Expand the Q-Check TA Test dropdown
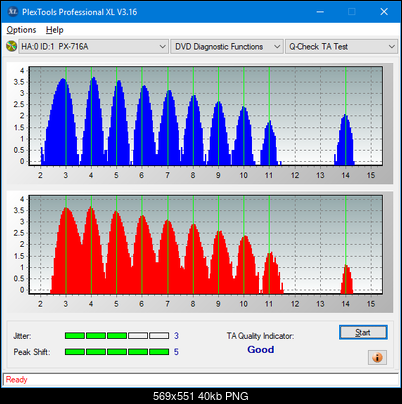This screenshot has height=404, width=402. (x=341, y=47)
